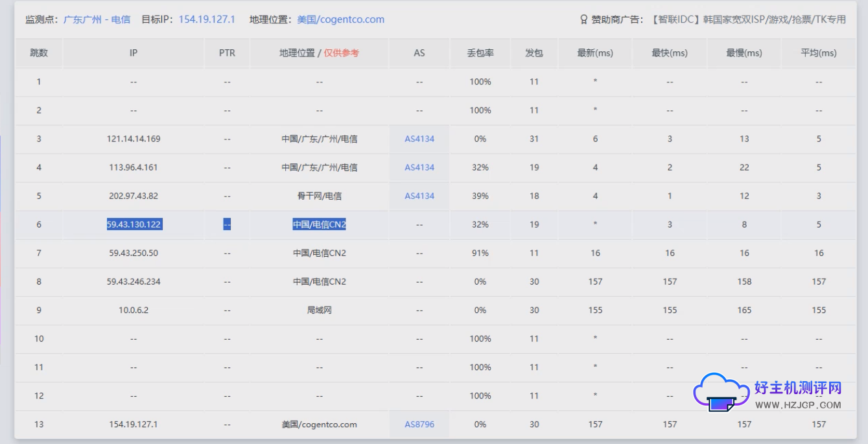Click the 丢包率 column header

coord(479,53)
